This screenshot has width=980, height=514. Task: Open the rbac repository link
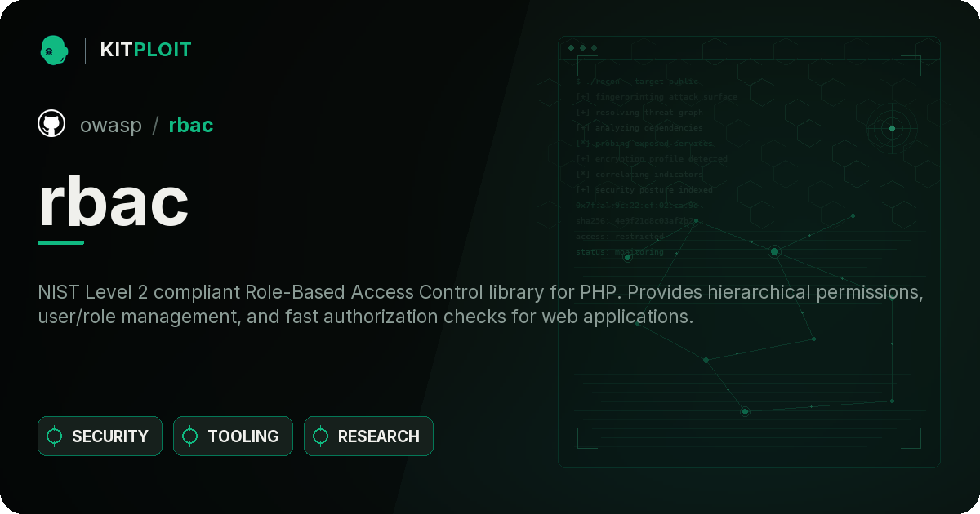click(191, 125)
